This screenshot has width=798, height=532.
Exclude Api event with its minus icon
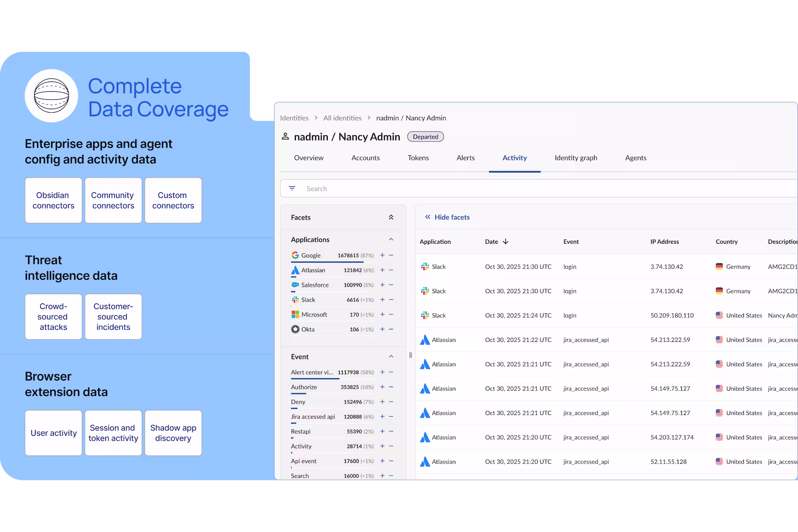[x=391, y=461]
